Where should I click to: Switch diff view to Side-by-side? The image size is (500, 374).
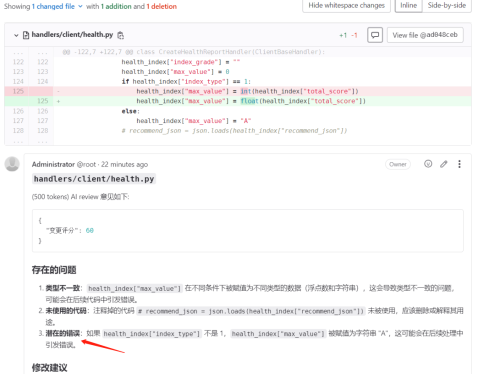[447, 6]
